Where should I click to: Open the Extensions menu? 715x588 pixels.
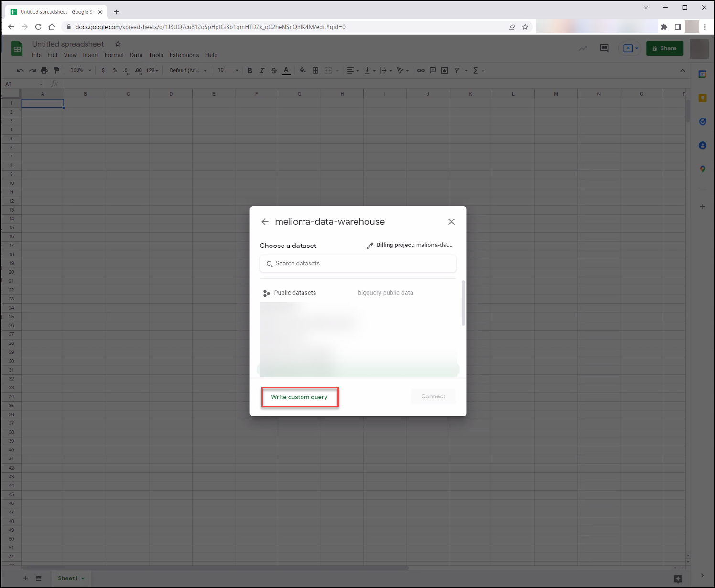(184, 55)
